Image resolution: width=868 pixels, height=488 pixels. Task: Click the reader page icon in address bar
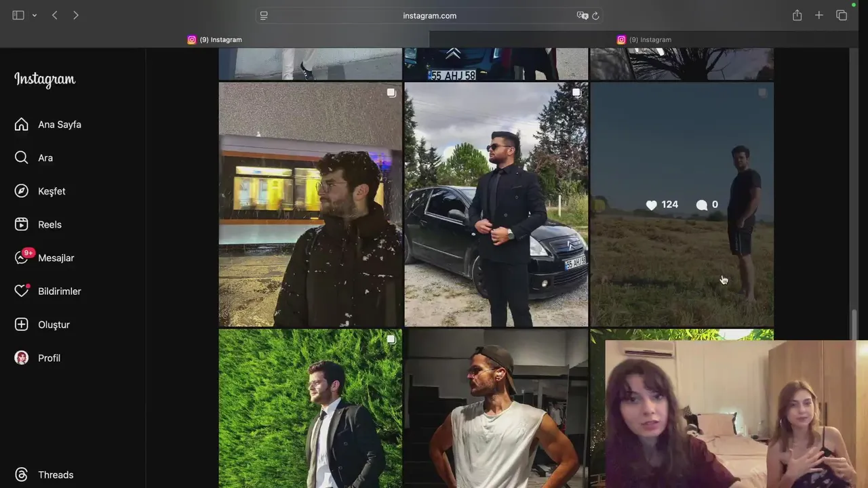[264, 16]
